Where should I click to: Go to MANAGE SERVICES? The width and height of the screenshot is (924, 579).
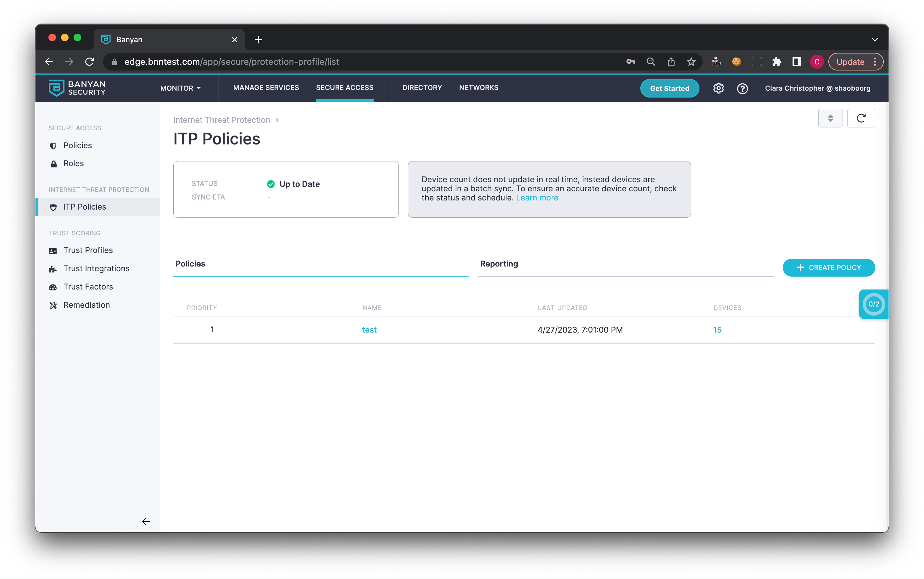tap(266, 88)
